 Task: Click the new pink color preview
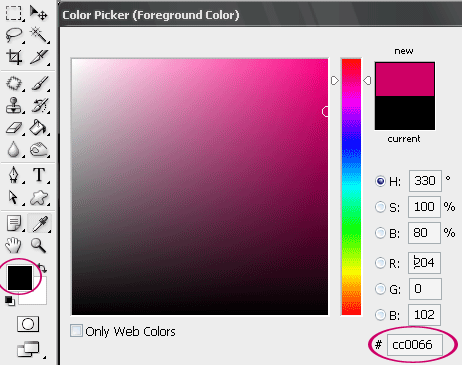click(405, 79)
